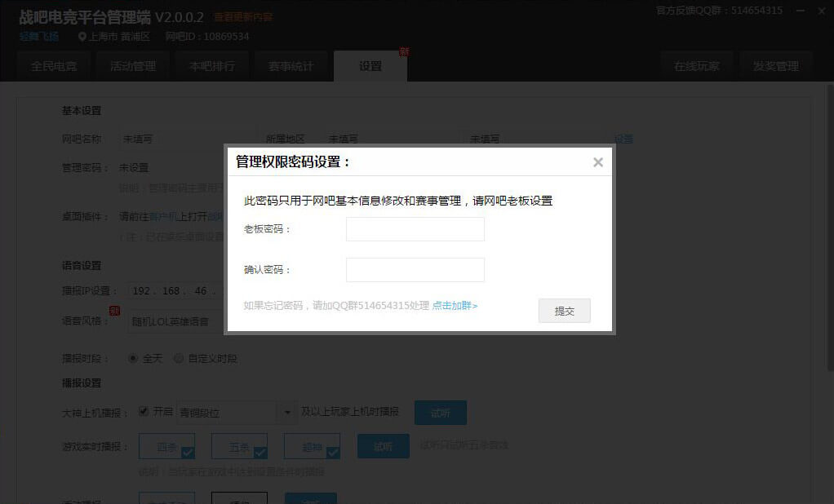Click the 老板密码 input field
This screenshot has width=834, height=504.
pyautogui.click(x=415, y=229)
